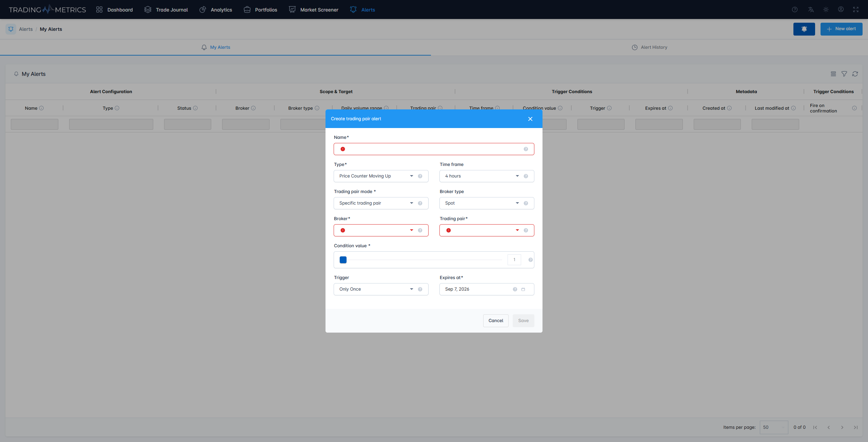
Task: Open the table filter funnel icon
Action: click(x=844, y=74)
